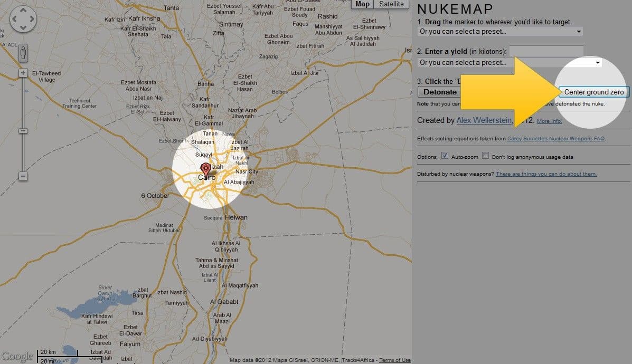Image resolution: width=632 pixels, height=364 pixels.
Task: Click the Tanta map label
Action: tap(171, 8)
